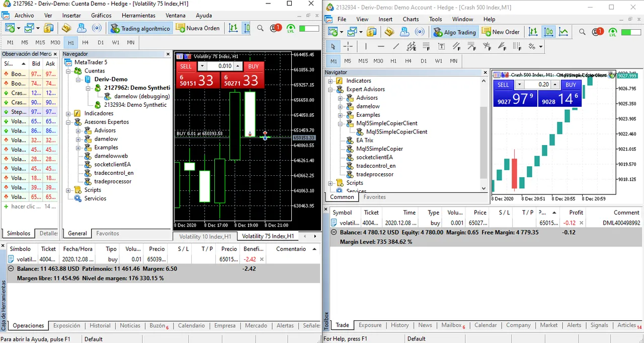Switch to Historial tab in left toolbox
This screenshot has height=343, width=644.
(x=100, y=326)
